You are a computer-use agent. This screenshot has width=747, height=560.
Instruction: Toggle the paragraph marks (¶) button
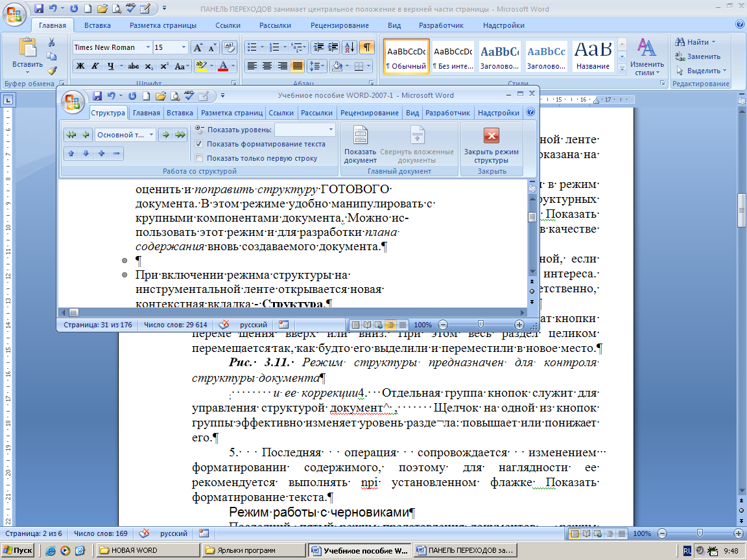pyautogui.click(x=367, y=47)
